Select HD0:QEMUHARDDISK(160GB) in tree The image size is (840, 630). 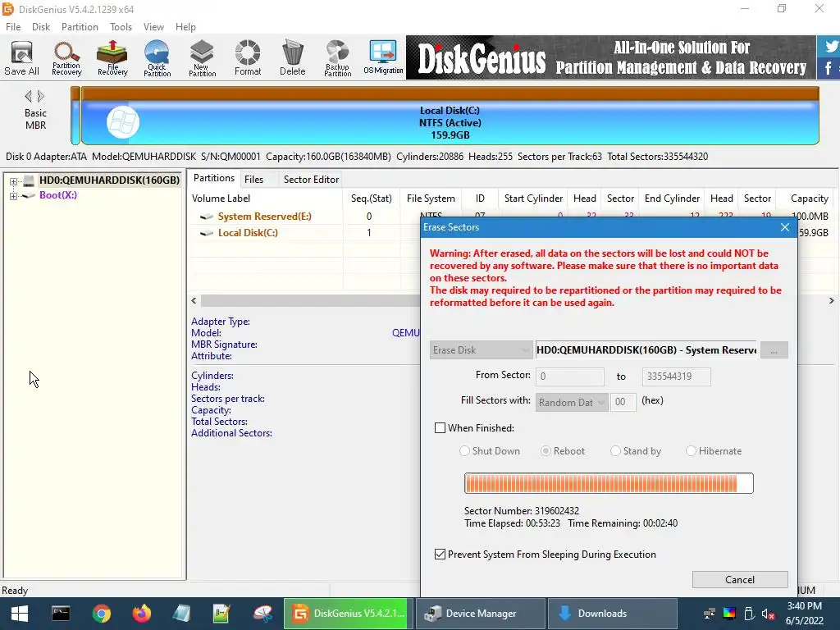[109, 180]
